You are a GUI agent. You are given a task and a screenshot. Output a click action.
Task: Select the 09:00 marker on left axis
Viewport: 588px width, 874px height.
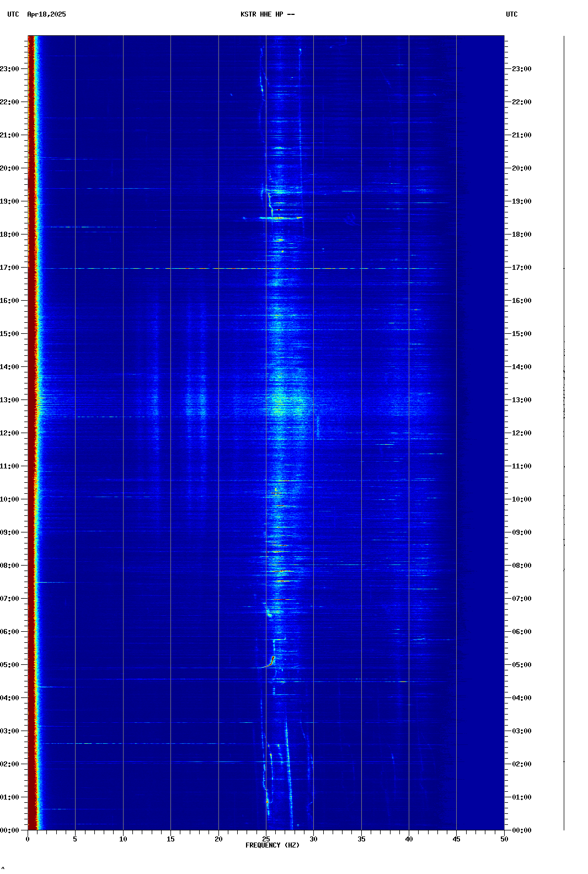point(10,532)
